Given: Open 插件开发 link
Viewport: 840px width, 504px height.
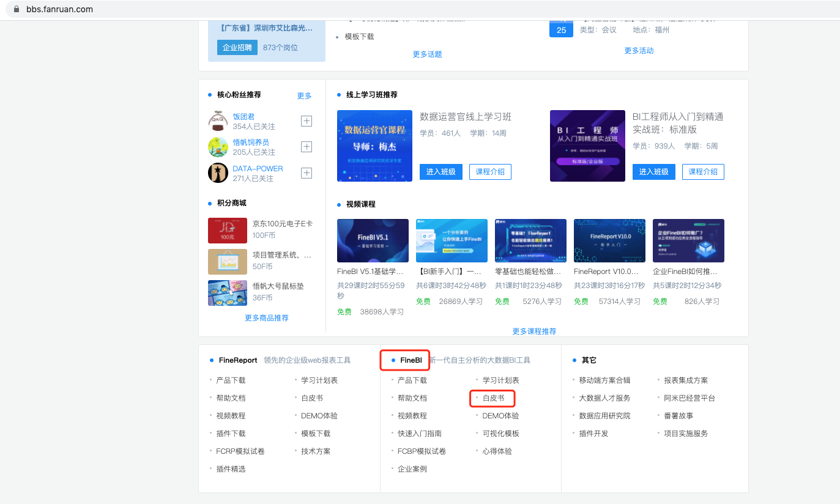Looking at the screenshot, I should (x=594, y=434).
